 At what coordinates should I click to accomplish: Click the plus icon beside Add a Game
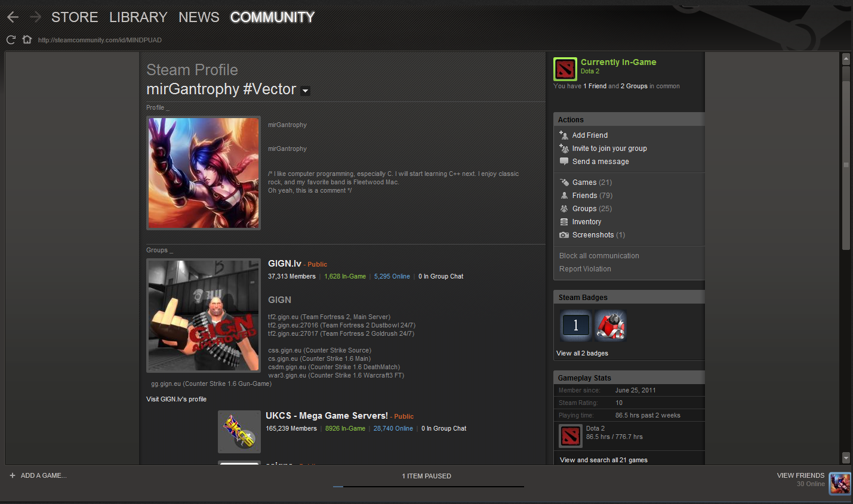(13, 475)
